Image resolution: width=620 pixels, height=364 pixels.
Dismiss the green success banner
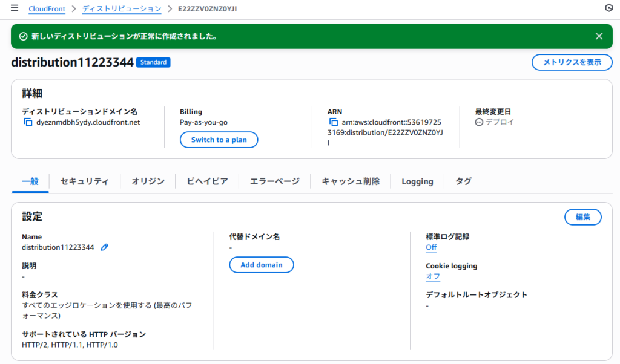tap(599, 36)
